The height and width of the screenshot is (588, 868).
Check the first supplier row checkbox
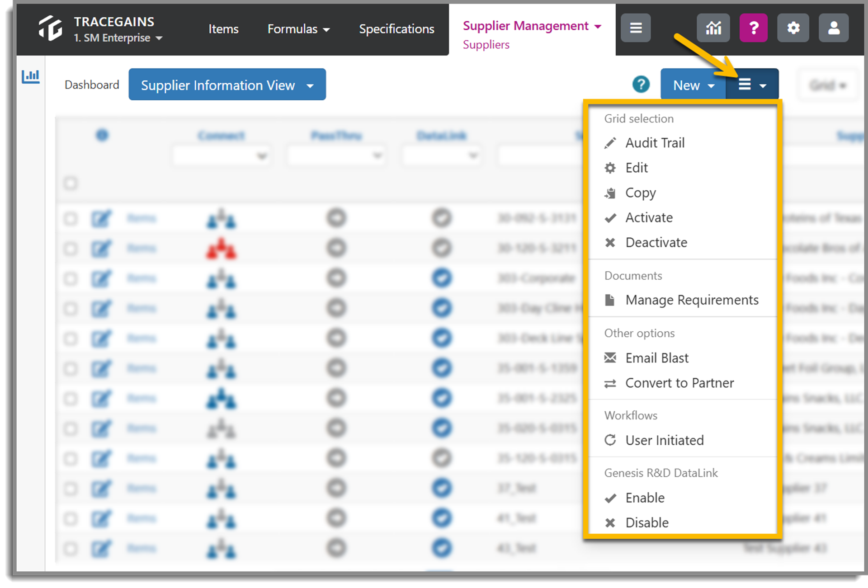[71, 219]
